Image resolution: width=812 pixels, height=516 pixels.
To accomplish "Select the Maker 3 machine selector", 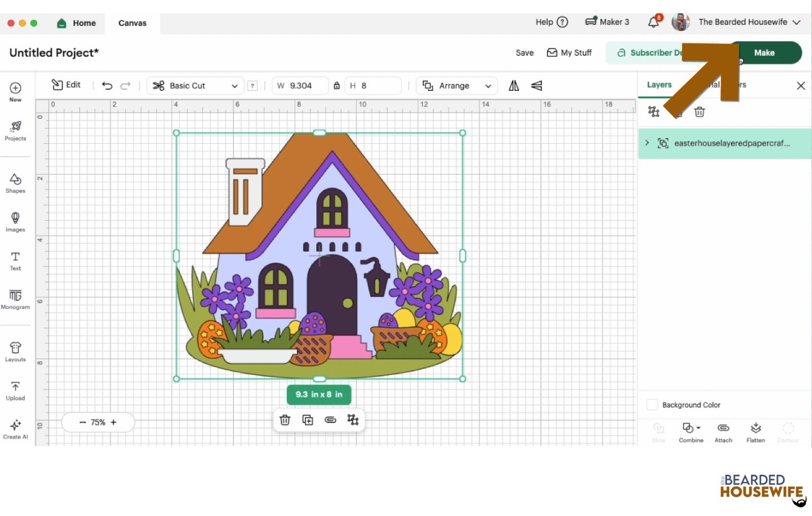I will coord(607,22).
